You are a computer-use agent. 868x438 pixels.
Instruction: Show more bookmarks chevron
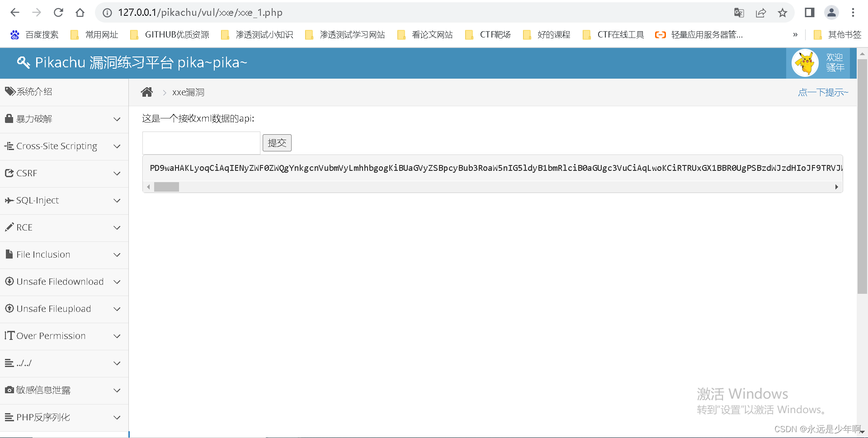[x=795, y=35]
